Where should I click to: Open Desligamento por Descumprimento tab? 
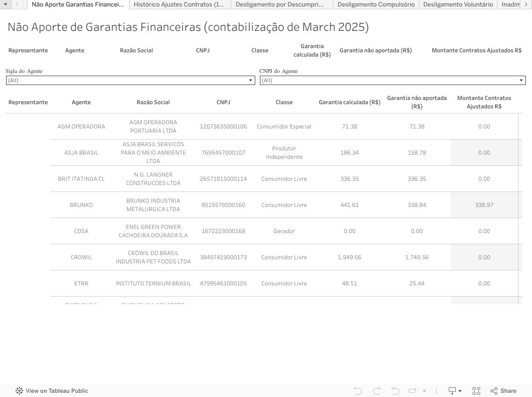(280, 4)
